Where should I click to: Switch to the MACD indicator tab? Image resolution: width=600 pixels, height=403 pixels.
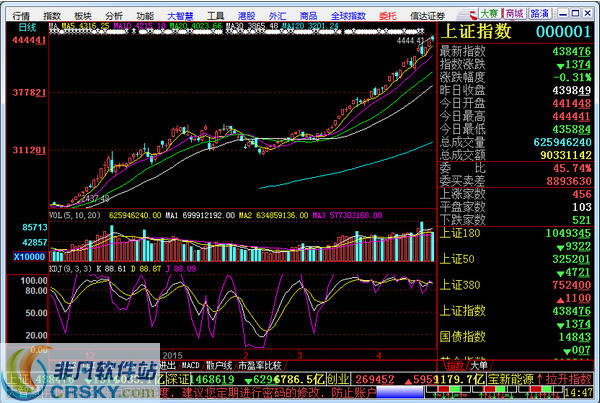pos(190,366)
